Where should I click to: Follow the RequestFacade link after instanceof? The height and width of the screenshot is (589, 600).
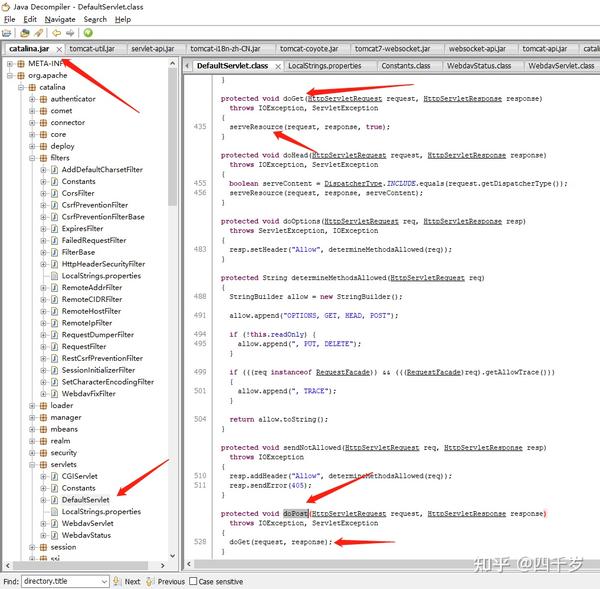(x=343, y=372)
